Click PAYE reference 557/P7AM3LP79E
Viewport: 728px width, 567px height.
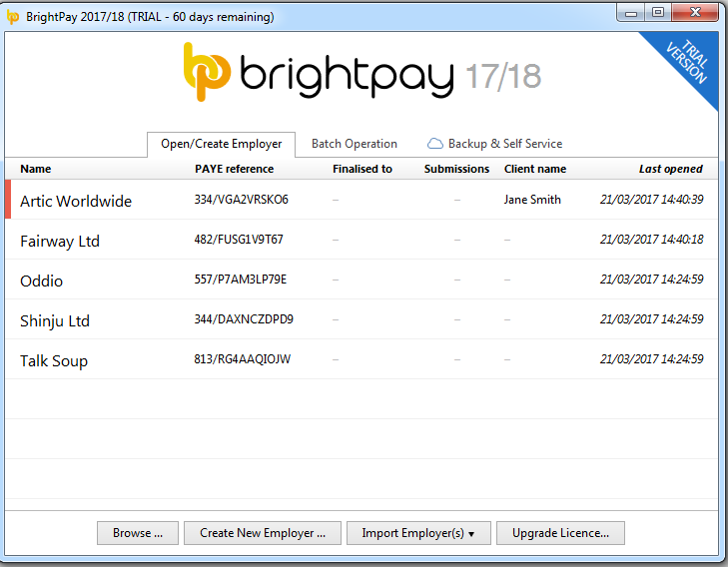[x=240, y=280]
